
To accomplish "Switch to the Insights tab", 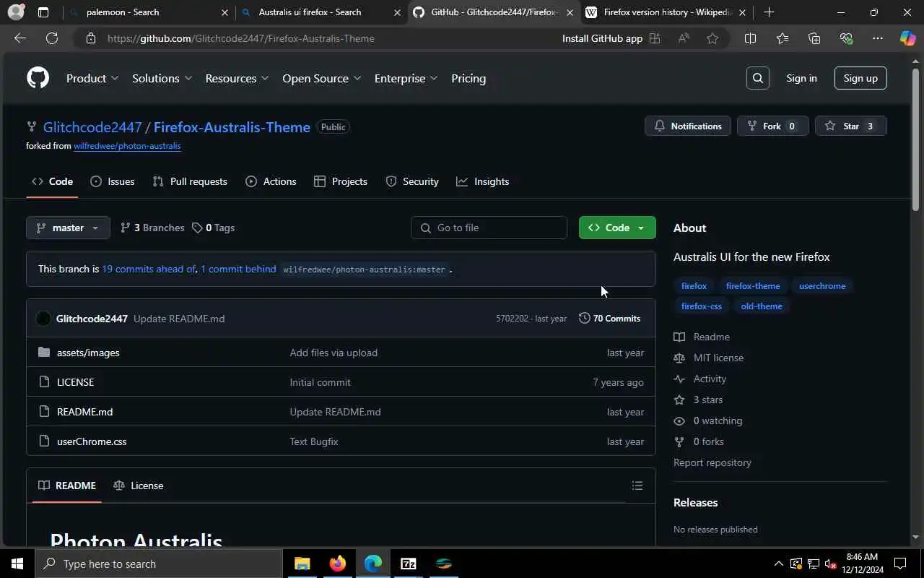I will [x=483, y=181].
